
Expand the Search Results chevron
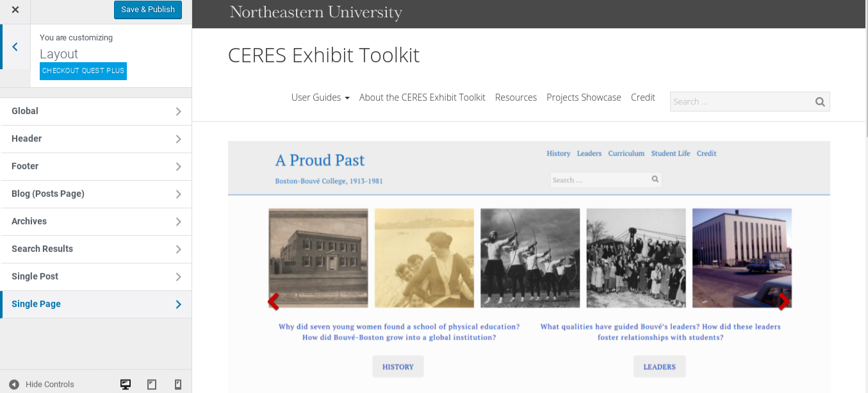tap(179, 249)
